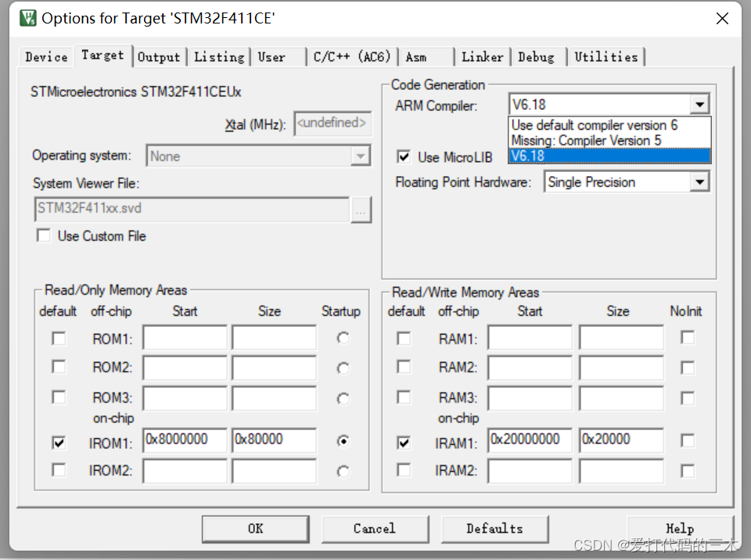The width and height of the screenshot is (751, 560).
Task: Enable NoInit for RAM1
Action: click(x=688, y=337)
